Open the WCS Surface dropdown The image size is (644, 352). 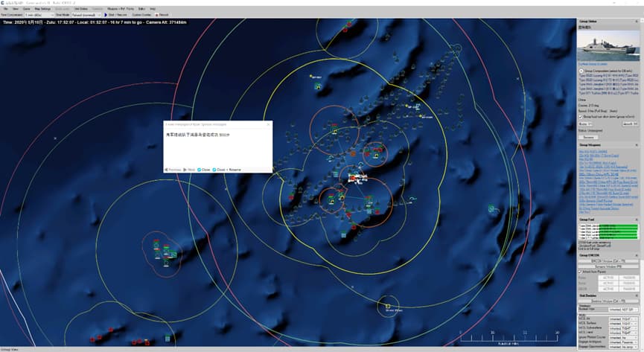point(623,323)
